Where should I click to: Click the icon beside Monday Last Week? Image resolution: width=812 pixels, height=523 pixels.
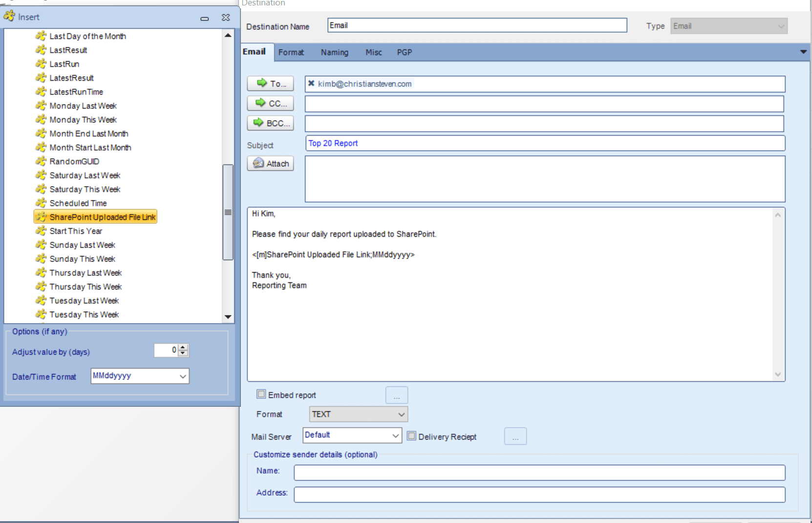(41, 105)
